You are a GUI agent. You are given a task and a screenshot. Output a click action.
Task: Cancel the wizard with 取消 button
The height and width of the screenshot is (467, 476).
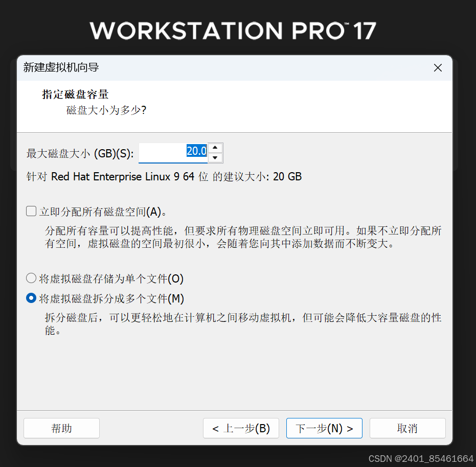tap(407, 428)
